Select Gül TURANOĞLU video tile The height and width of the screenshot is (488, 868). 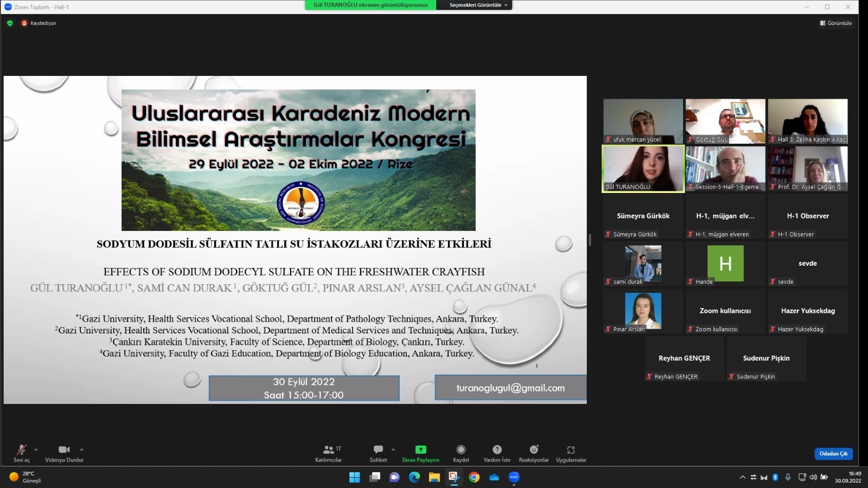pos(643,169)
